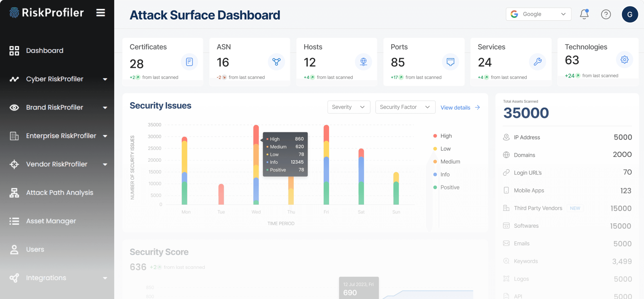This screenshot has height=299, width=644.
Task: Click the help question mark icon
Action: [x=606, y=14]
